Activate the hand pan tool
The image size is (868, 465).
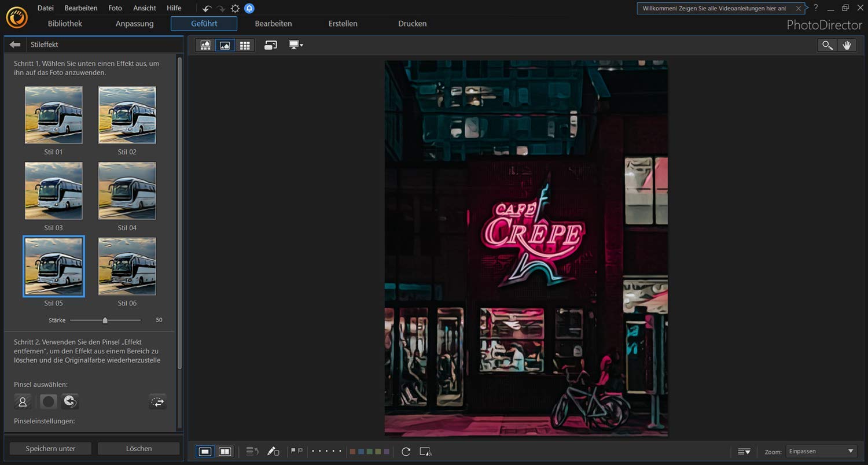[x=847, y=45]
